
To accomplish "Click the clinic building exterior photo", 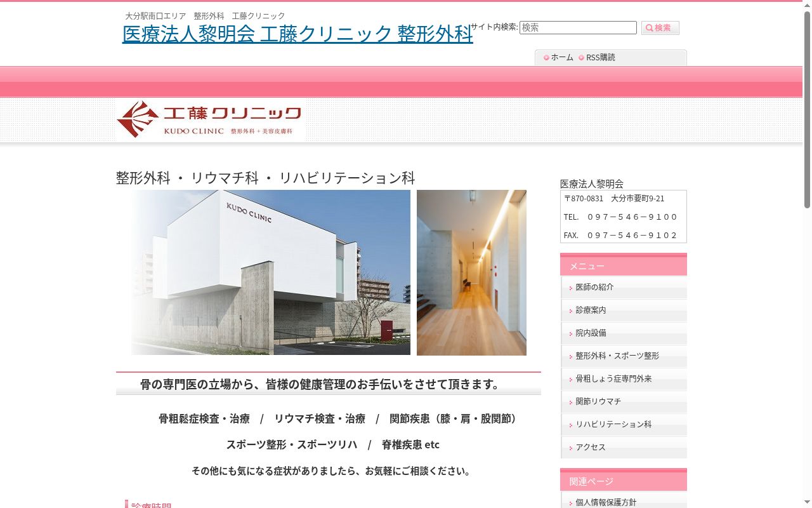I will coord(271,272).
